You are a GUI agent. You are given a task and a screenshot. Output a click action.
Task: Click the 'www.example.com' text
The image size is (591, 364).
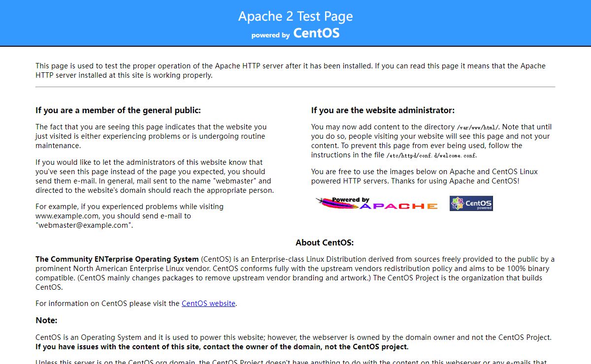(67, 216)
